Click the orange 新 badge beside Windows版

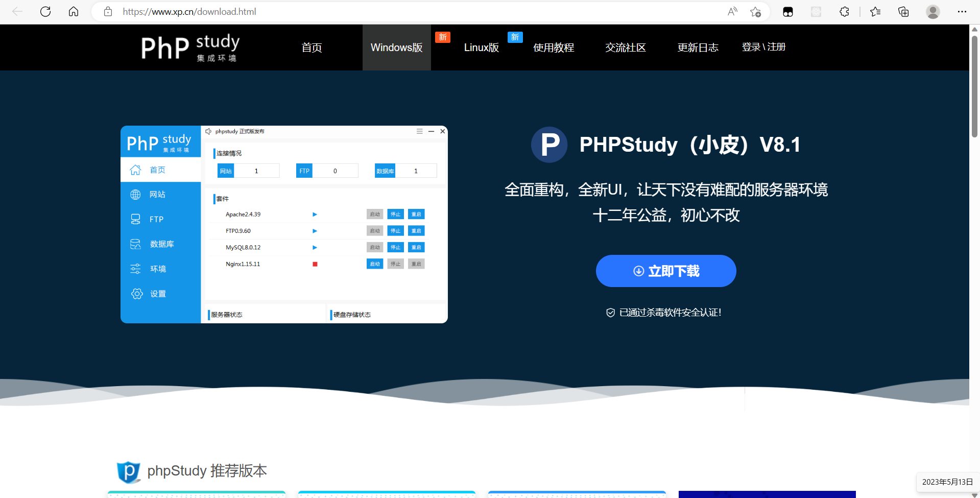pyautogui.click(x=443, y=37)
